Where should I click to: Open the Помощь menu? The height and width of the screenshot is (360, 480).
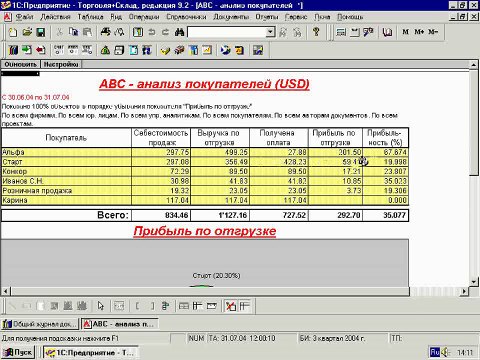(x=350, y=17)
